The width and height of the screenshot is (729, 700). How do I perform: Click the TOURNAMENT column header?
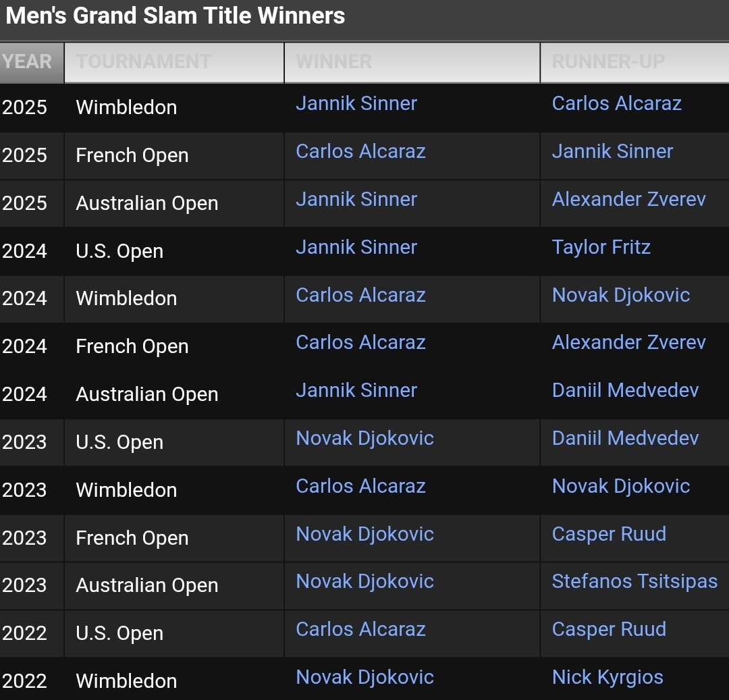pyautogui.click(x=174, y=62)
